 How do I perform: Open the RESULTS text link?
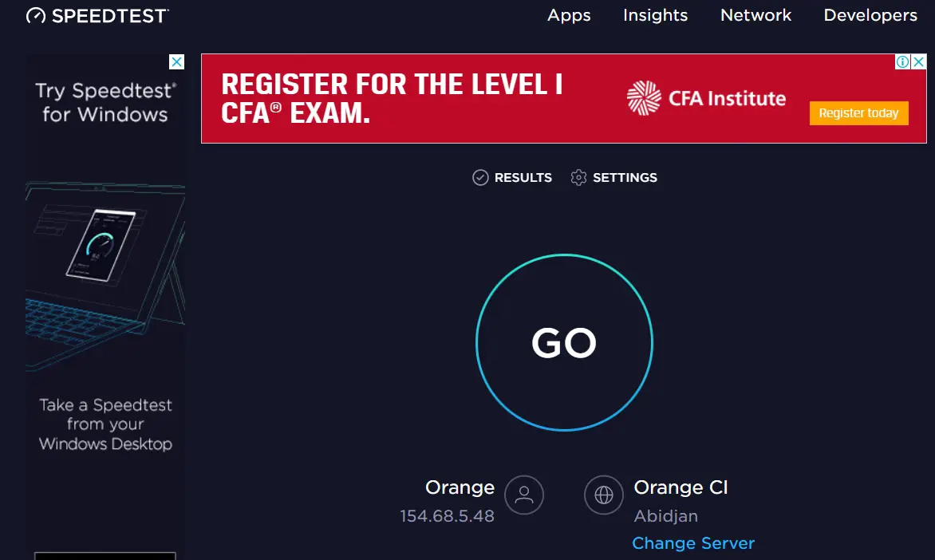(523, 178)
